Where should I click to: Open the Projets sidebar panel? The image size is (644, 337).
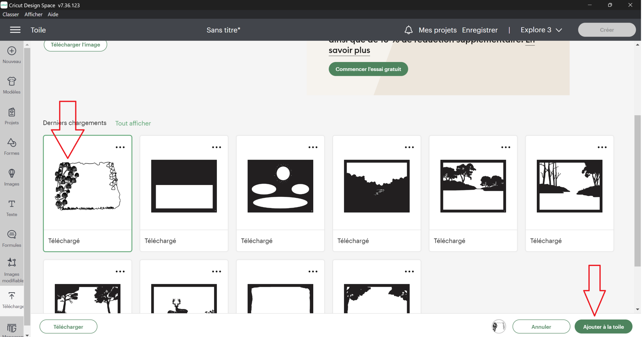click(12, 116)
